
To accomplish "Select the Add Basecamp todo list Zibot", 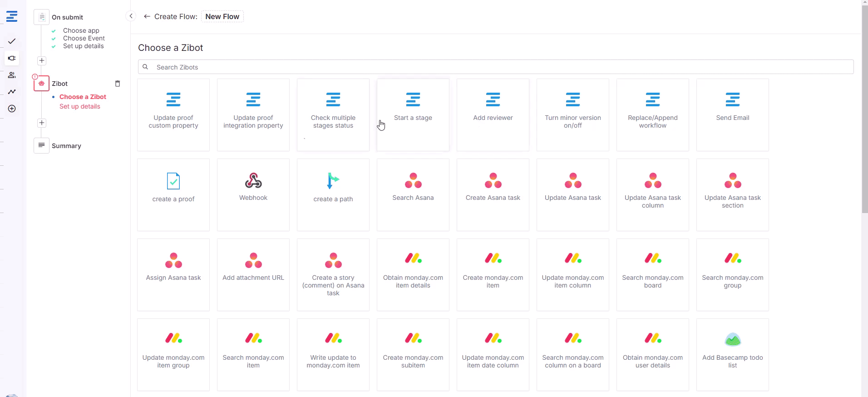I will (x=733, y=355).
